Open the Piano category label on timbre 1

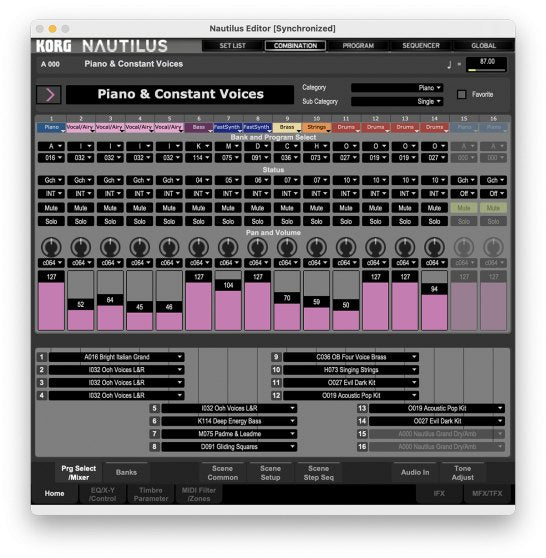(51, 127)
